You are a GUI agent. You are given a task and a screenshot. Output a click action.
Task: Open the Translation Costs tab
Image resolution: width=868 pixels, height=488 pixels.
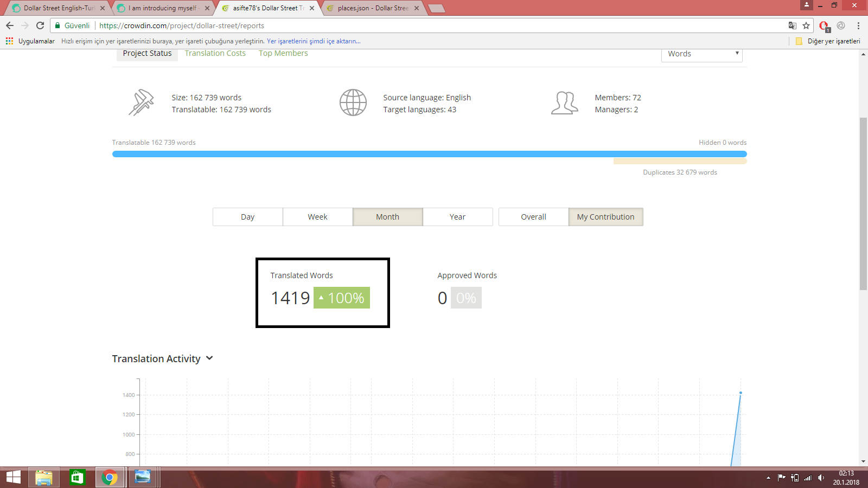[x=215, y=53]
